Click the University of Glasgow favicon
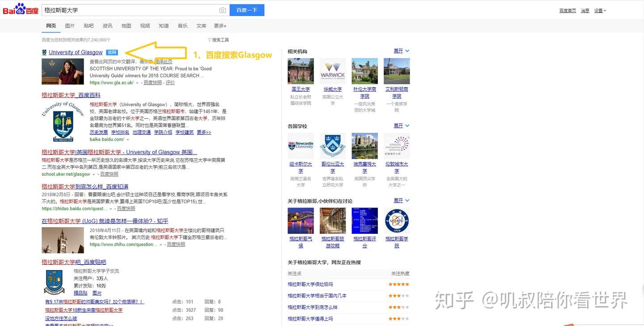This screenshot has height=326, width=644. 44,52
